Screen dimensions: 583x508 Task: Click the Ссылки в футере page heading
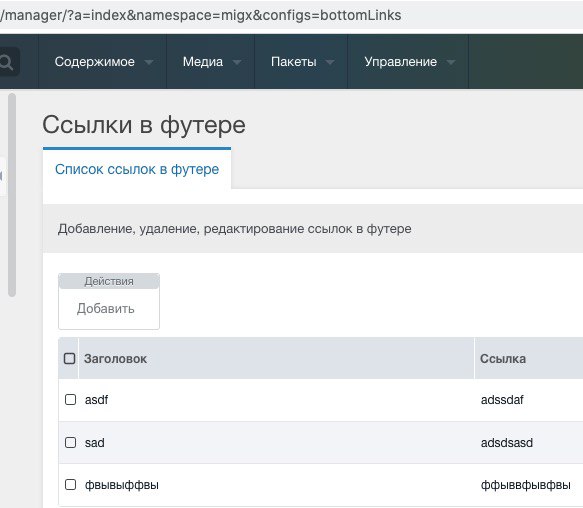[144, 125]
